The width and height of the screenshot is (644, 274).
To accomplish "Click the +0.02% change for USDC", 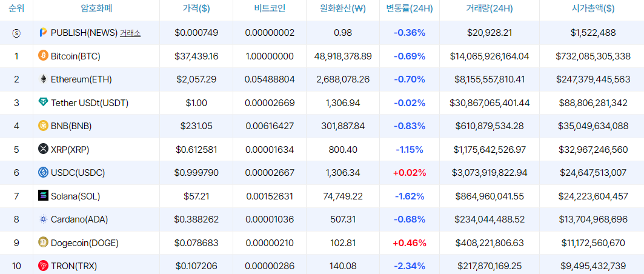I will click(x=410, y=173).
